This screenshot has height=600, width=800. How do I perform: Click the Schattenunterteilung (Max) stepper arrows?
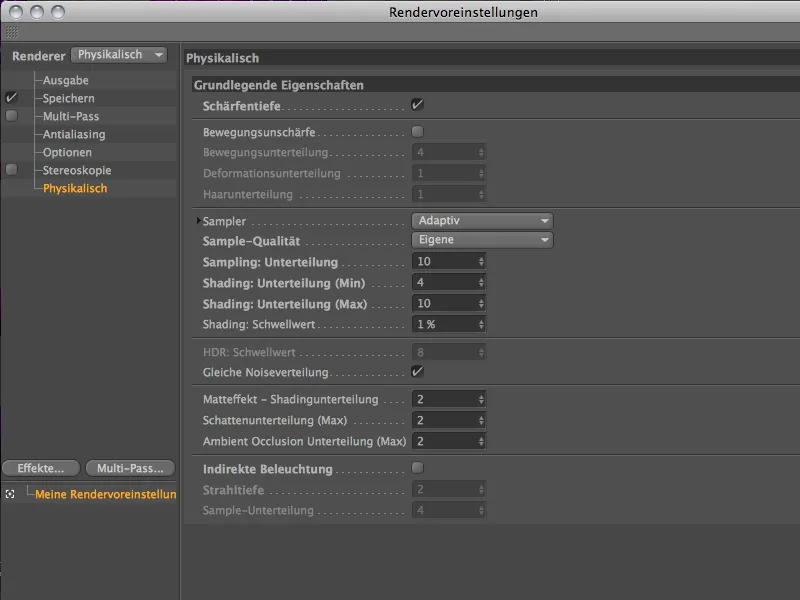[x=481, y=420]
